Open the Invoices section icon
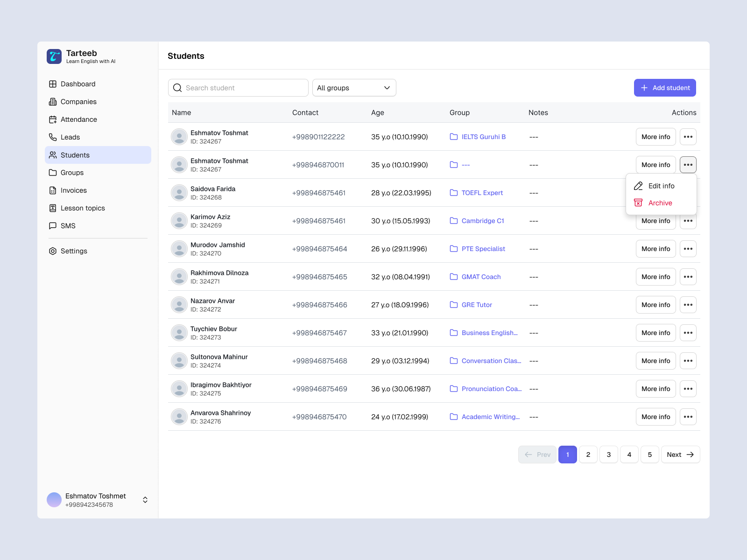747x560 pixels. pyautogui.click(x=53, y=190)
